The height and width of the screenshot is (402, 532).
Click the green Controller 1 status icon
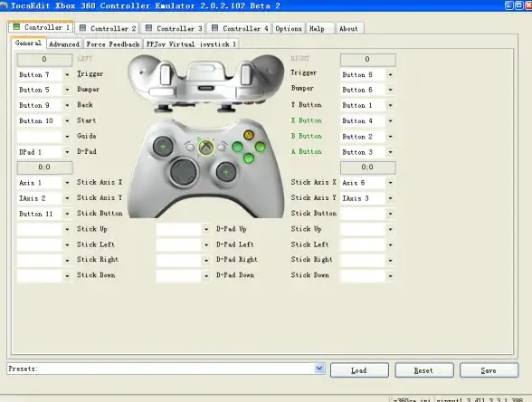click(x=16, y=27)
